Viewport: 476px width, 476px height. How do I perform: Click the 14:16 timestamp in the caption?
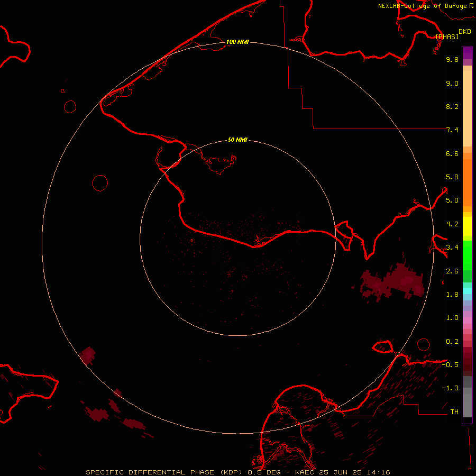pos(378,472)
